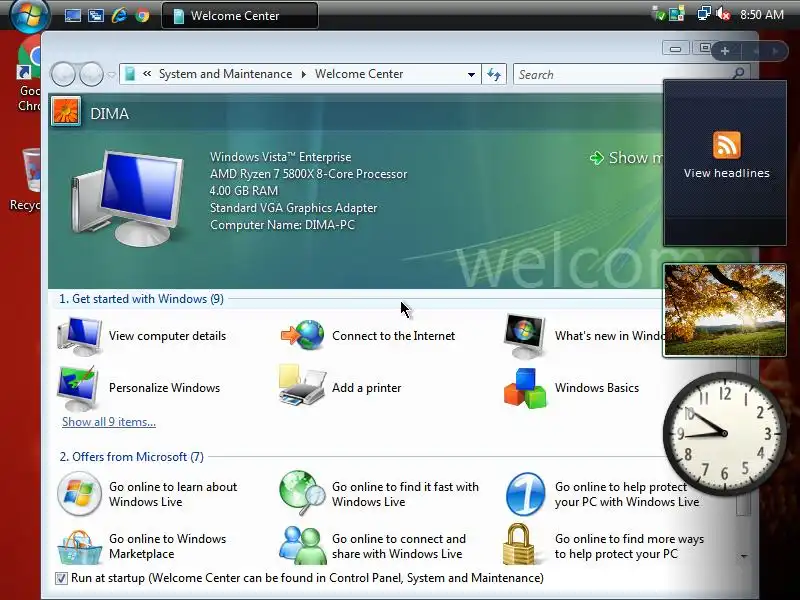
Task: Launch Google Chrome from quick launch
Action: [142, 15]
